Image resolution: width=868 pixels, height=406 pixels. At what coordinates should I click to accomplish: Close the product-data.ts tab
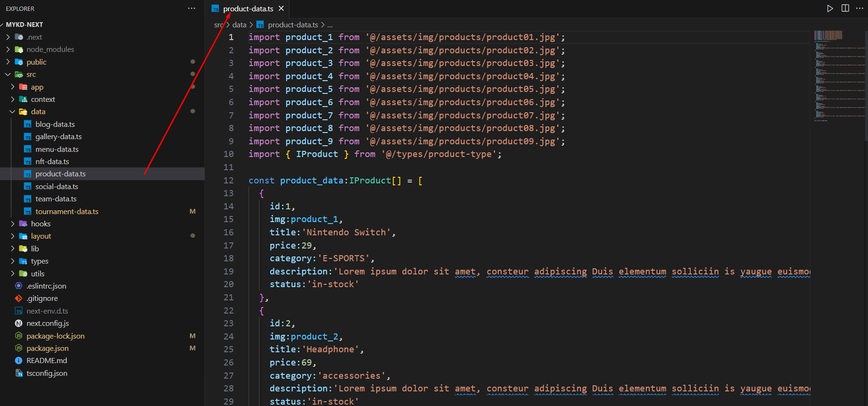pyautogui.click(x=281, y=8)
